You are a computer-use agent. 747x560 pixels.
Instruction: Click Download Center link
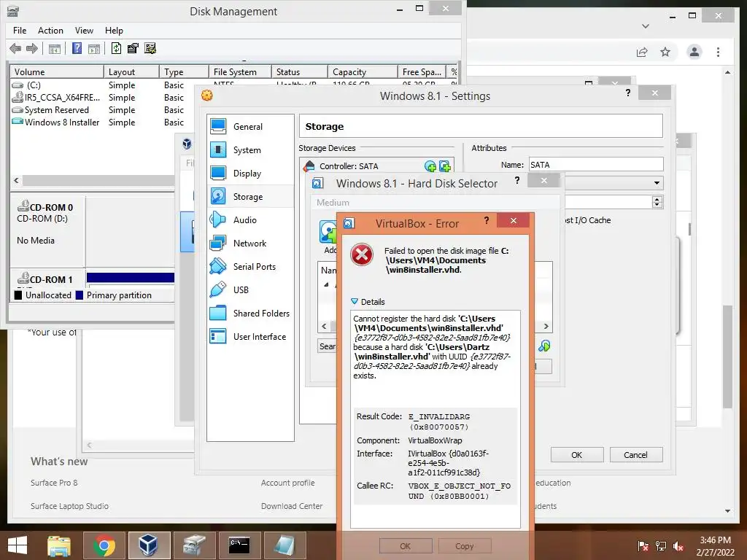point(292,506)
